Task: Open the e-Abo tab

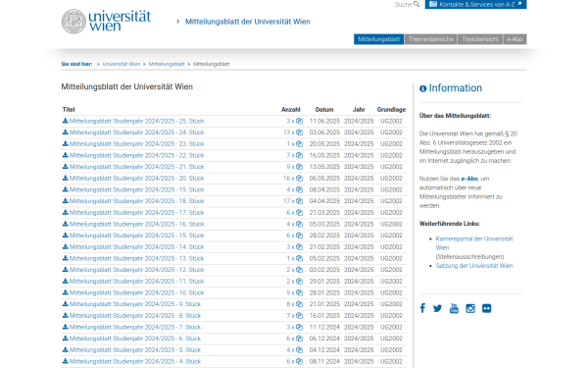Action: pyautogui.click(x=514, y=39)
